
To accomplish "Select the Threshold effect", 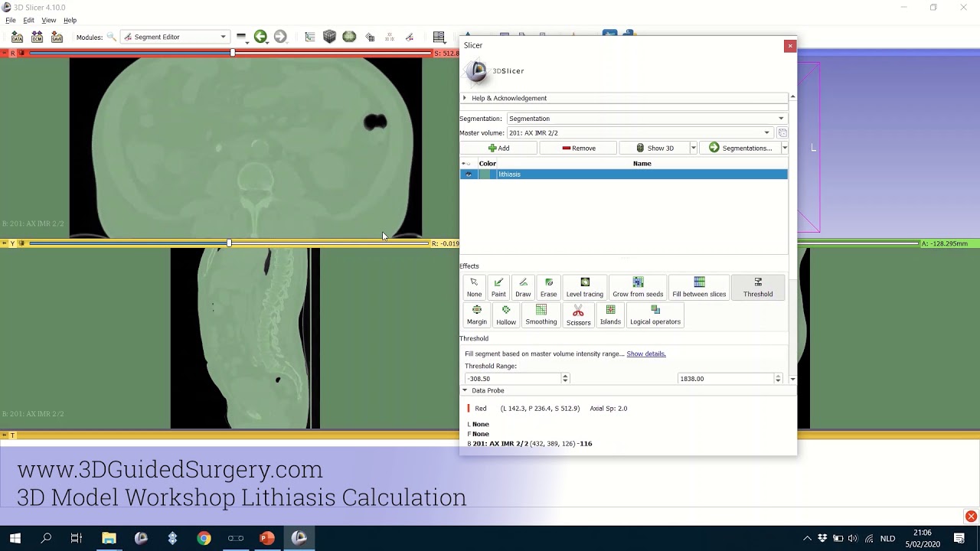I will coord(758,288).
